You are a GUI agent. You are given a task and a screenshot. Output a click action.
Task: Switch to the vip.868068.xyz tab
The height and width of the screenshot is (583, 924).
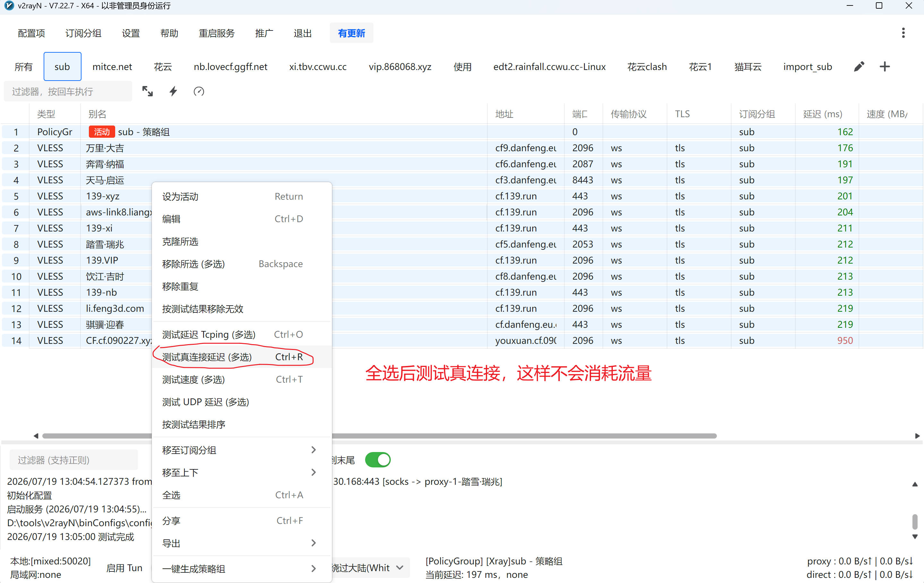click(x=400, y=67)
